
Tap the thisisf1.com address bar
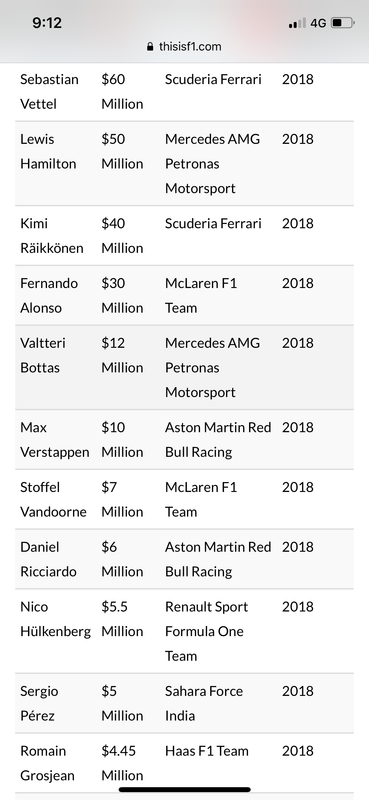coord(184,47)
